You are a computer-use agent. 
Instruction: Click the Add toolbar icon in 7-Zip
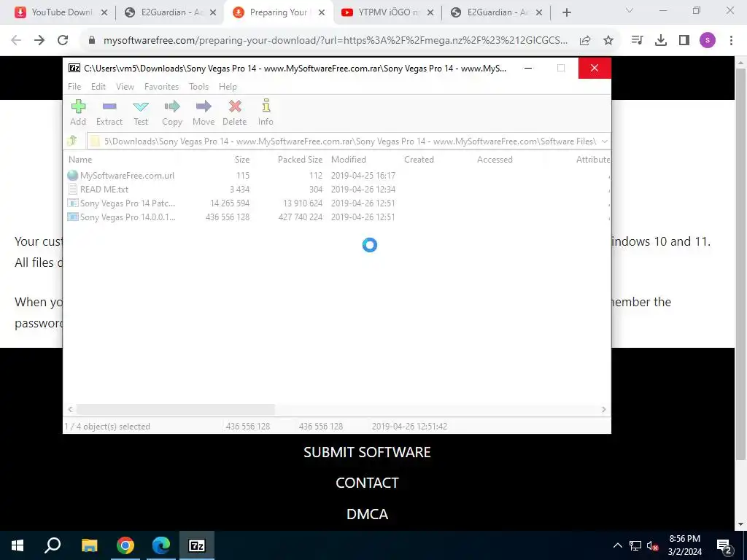(78, 112)
